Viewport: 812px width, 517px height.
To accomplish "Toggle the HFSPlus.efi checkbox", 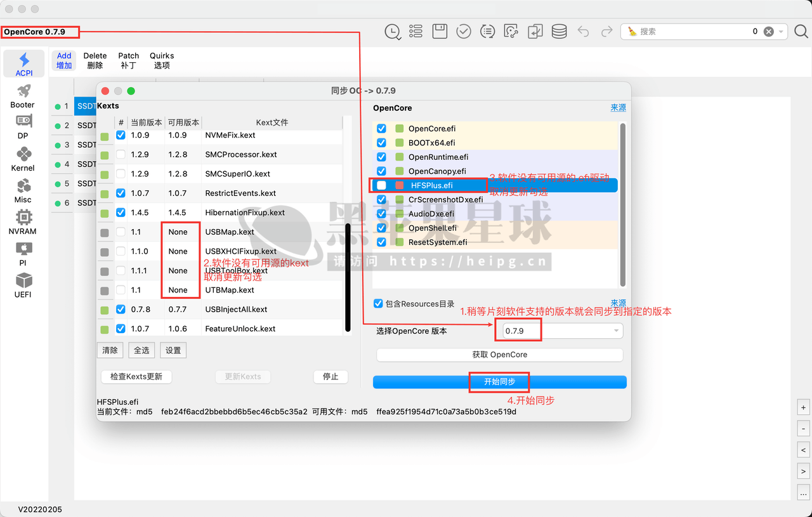I will pos(381,185).
